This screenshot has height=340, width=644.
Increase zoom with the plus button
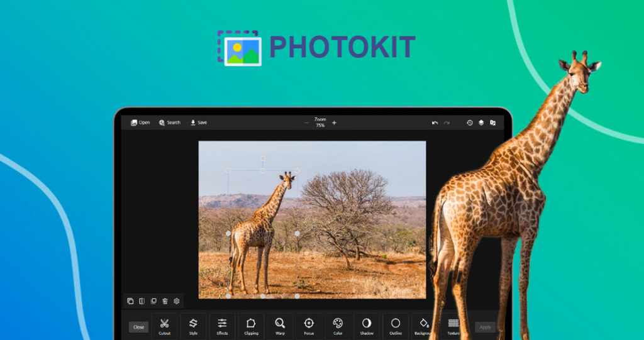click(334, 123)
